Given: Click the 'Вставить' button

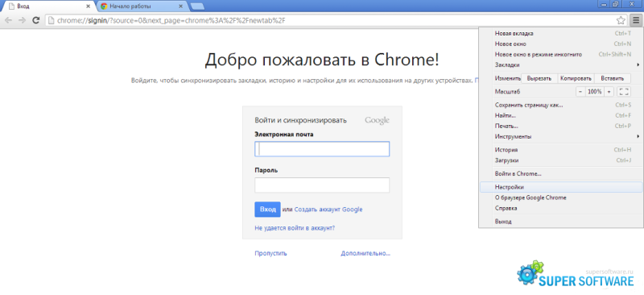Looking at the screenshot, I should coord(613,78).
